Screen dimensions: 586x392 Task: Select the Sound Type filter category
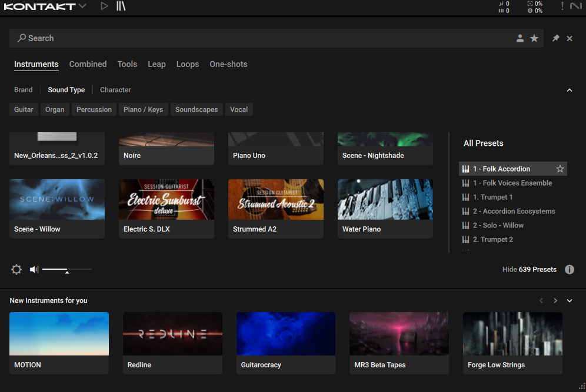click(x=66, y=90)
